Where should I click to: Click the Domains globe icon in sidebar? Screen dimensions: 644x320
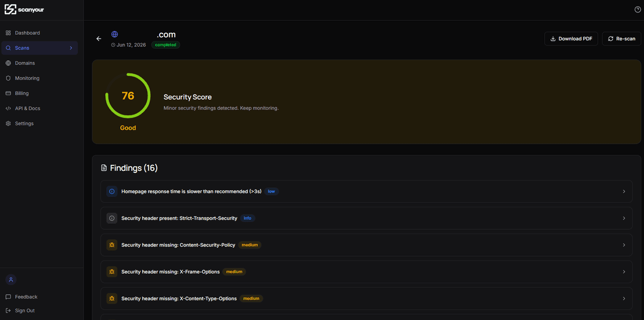(8, 63)
